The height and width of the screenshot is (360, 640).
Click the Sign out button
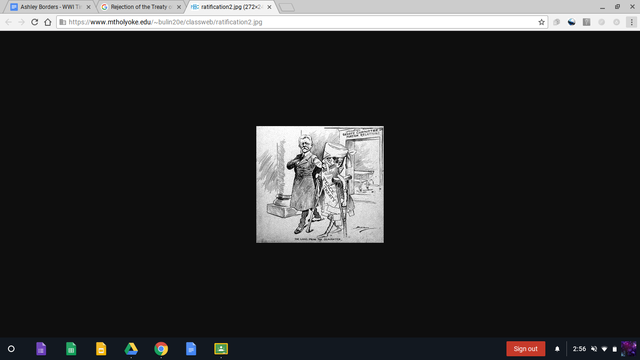[x=526, y=349]
